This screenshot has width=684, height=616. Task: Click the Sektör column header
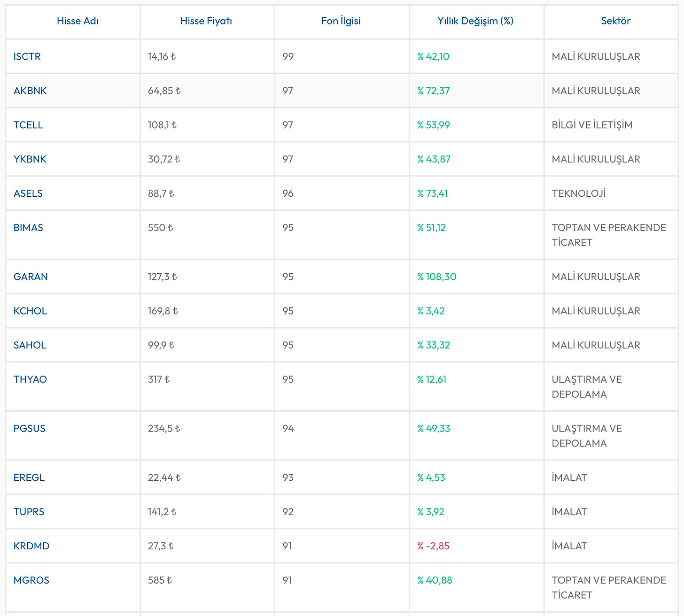coord(616,21)
